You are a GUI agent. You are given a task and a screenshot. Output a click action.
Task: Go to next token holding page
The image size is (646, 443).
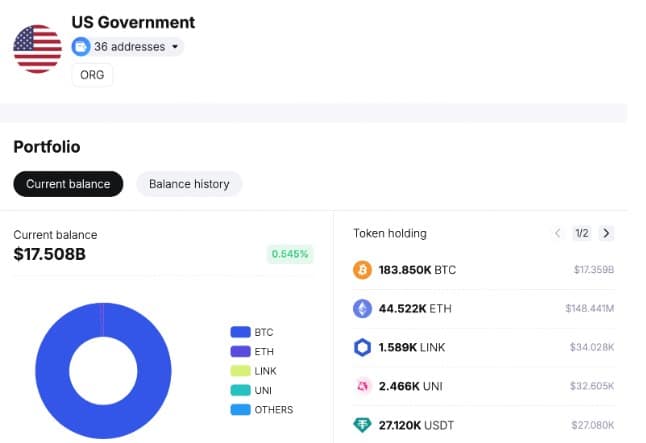606,233
